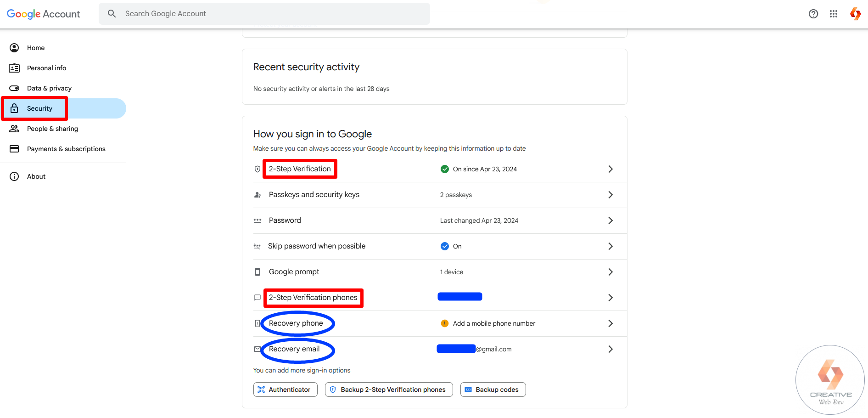This screenshot has height=418, width=868.
Task: Open 2-Step Verification phones setting
Action: pyautogui.click(x=313, y=298)
